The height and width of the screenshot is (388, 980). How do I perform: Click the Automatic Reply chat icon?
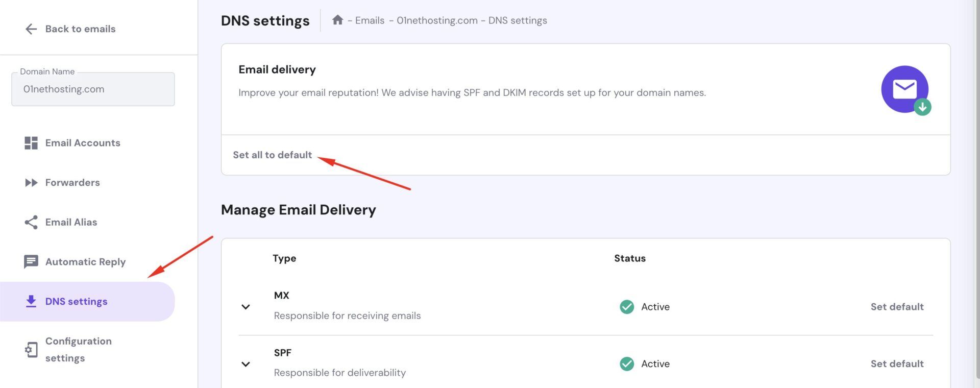tap(31, 262)
